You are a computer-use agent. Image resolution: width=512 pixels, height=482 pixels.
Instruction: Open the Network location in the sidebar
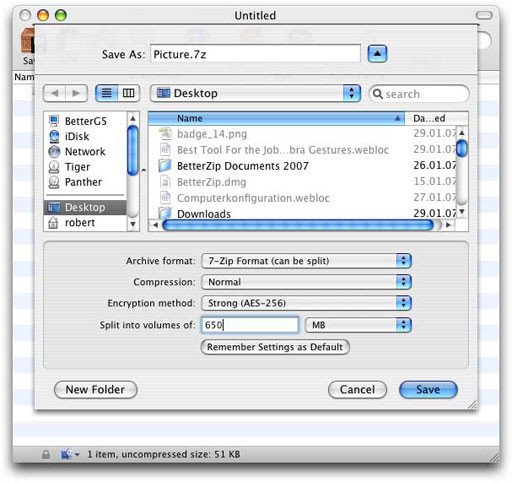85,152
